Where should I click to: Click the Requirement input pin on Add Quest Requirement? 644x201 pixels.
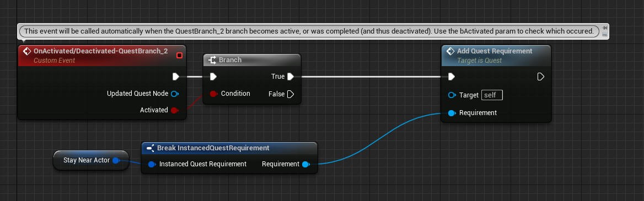(x=452, y=113)
